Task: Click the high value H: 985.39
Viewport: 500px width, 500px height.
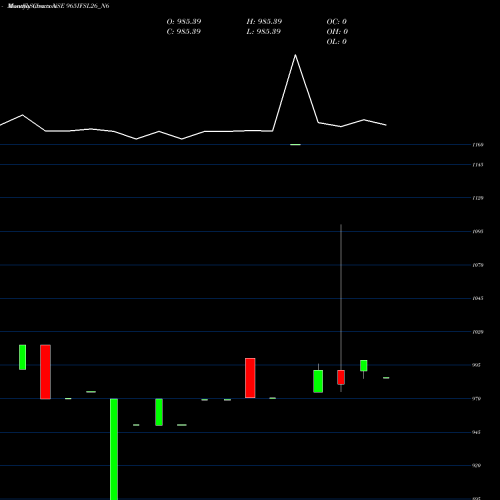Action: [264, 22]
